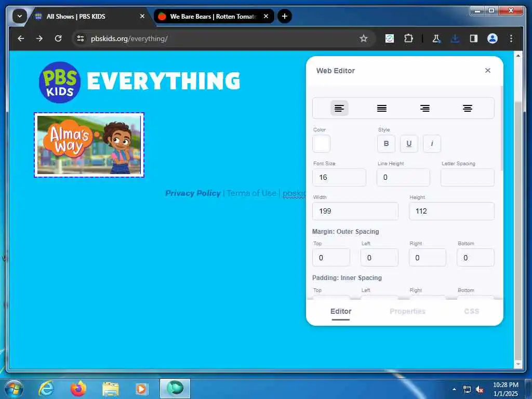Click the Margin Left input field
This screenshot has height=399, width=532.
point(379,258)
